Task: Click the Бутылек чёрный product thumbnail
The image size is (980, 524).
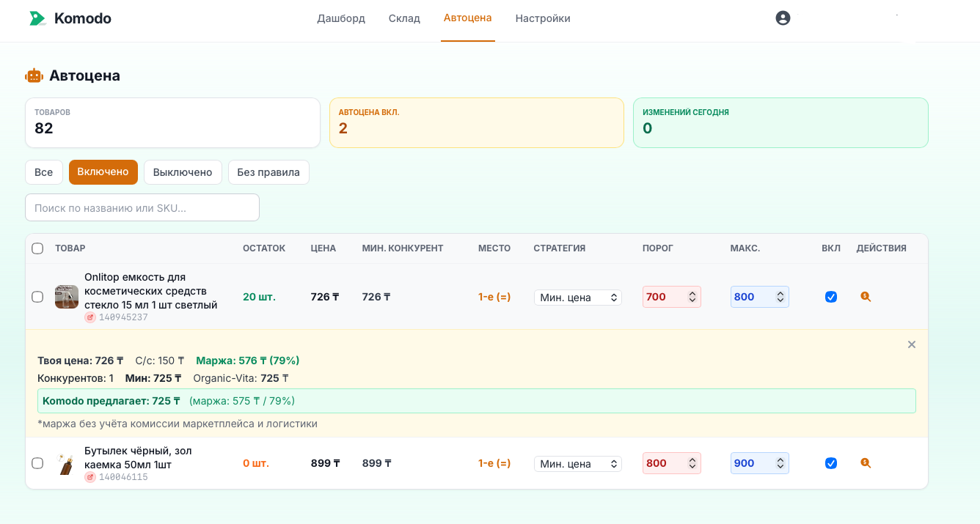Action: (67, 463)
